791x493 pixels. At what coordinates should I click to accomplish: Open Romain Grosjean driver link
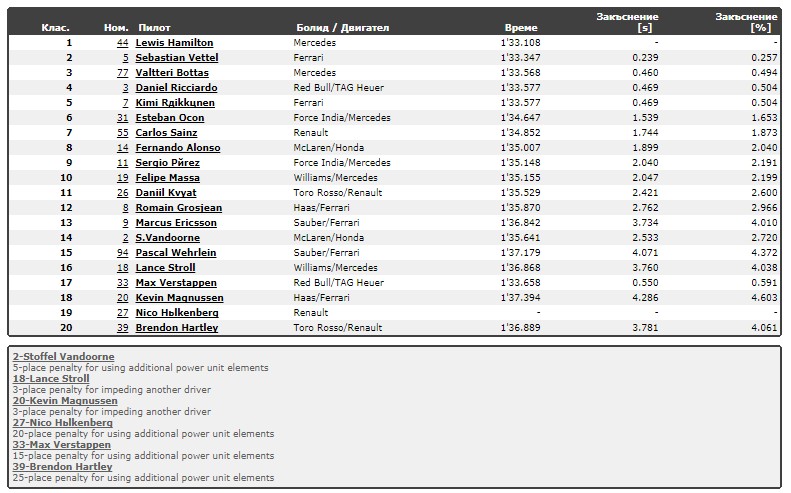tap(179, 208)
